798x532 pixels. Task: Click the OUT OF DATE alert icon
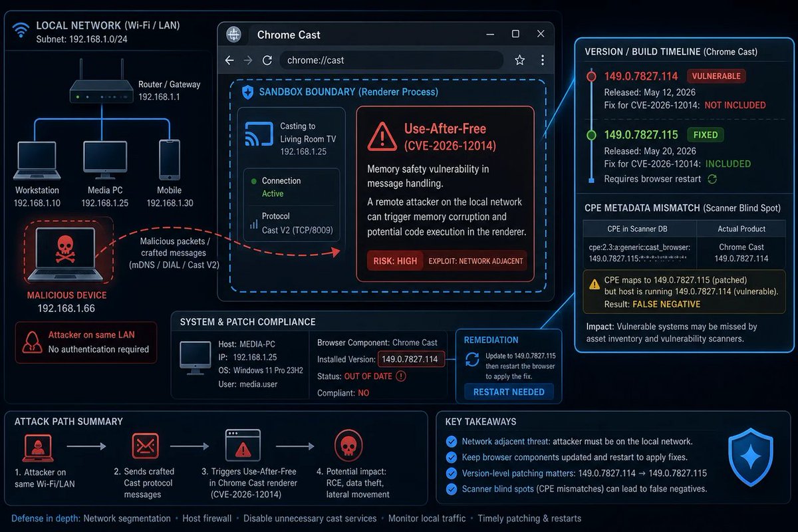400,376
